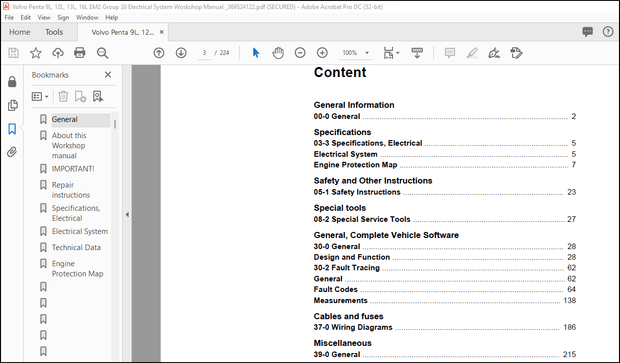The width and height of the screenshot is (620, 363).
Task: Open bookmark options list dropdown
Action: coord(40,96)
